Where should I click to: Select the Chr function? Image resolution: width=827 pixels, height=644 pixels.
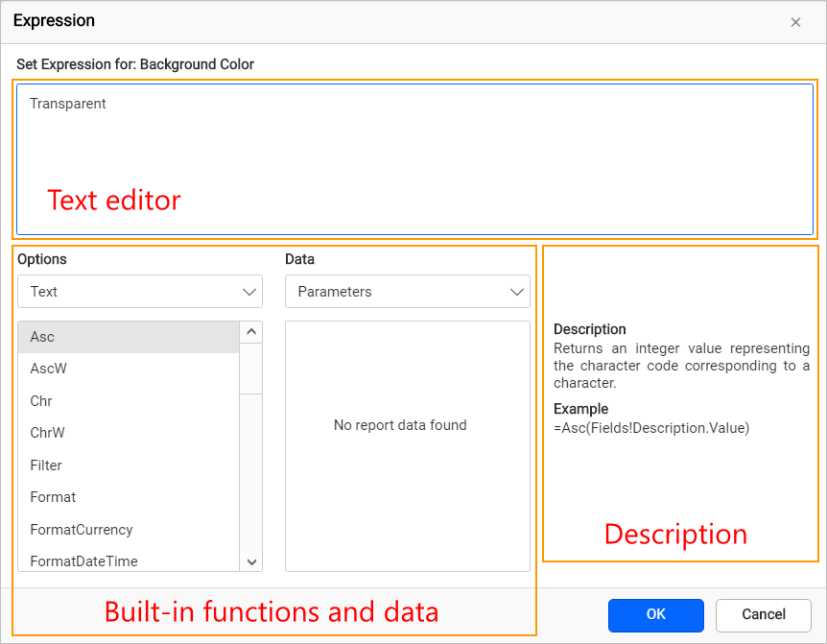(42, 401)
